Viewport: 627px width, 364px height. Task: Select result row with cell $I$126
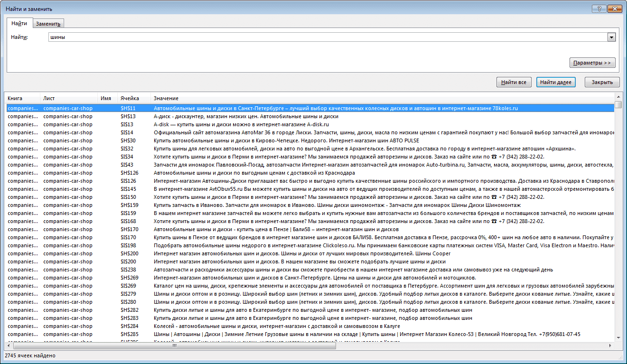click(310, 181)
